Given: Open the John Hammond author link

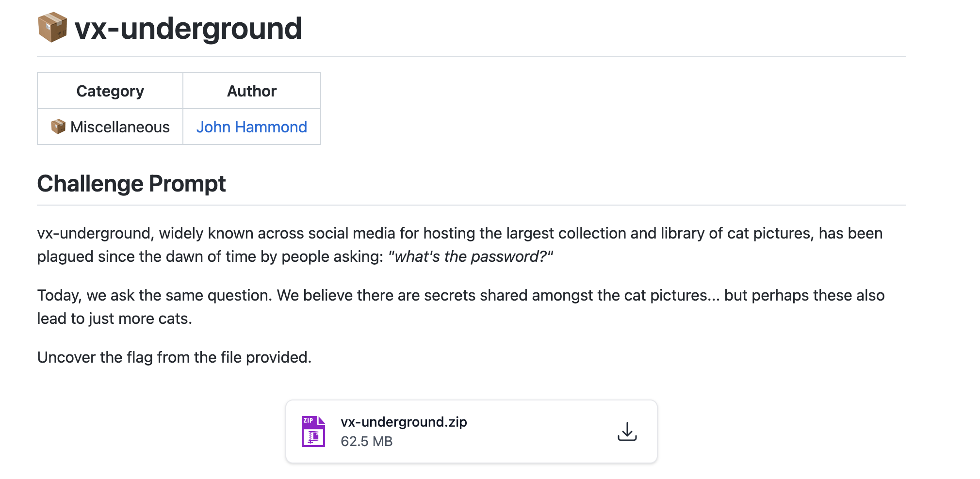Looking at the screenshot, I should click(x=251, y=127).
